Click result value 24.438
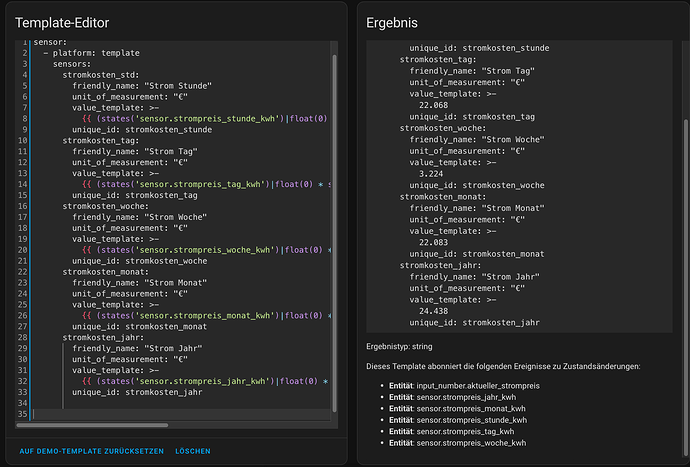The image size is (690, 467). pos(433,311)
